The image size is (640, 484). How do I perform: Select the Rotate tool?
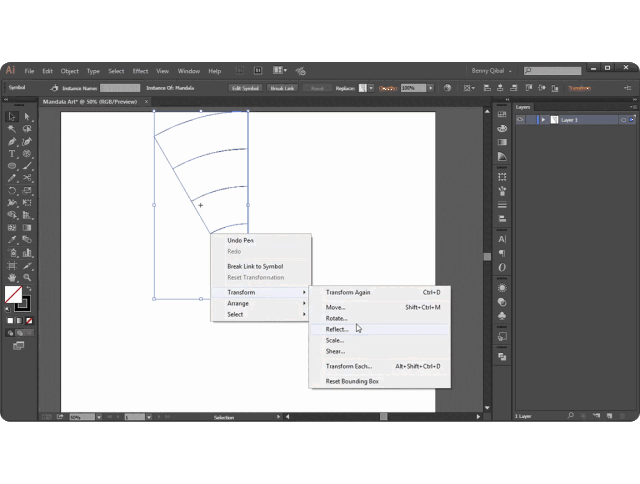click(x=12, y=191)
